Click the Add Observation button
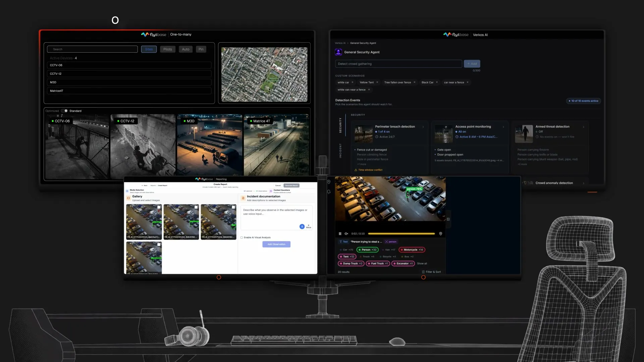 [276, 244]
